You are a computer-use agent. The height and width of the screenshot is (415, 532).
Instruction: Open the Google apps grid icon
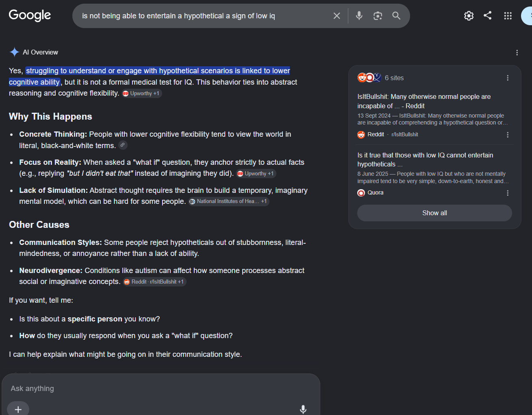click(508, 16)
